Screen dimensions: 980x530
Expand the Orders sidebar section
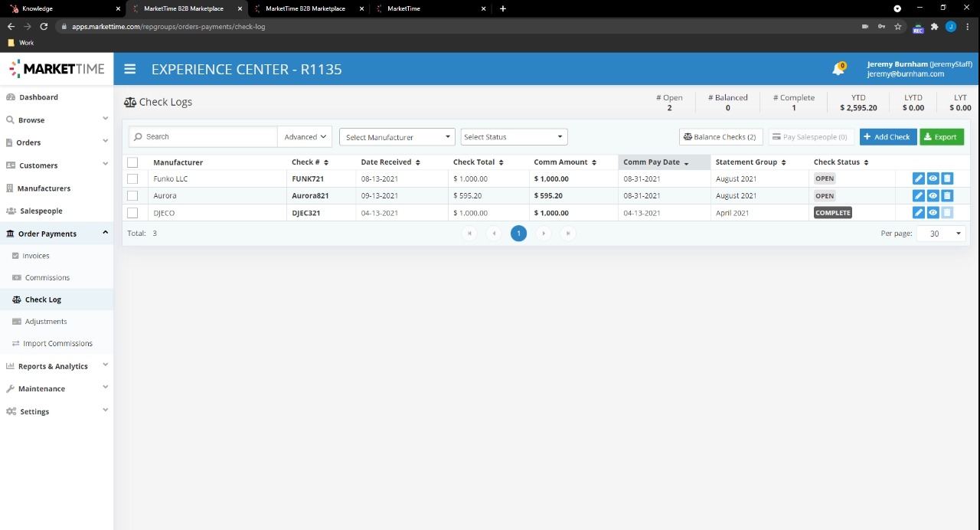57,142
